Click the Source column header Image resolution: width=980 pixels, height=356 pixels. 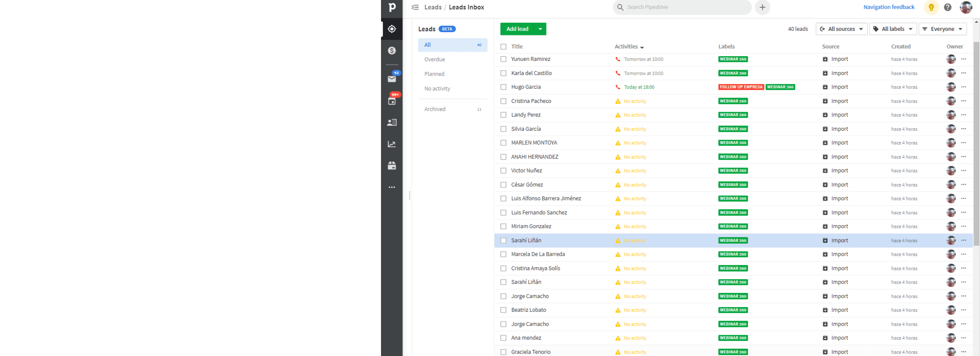coord(831,47)
